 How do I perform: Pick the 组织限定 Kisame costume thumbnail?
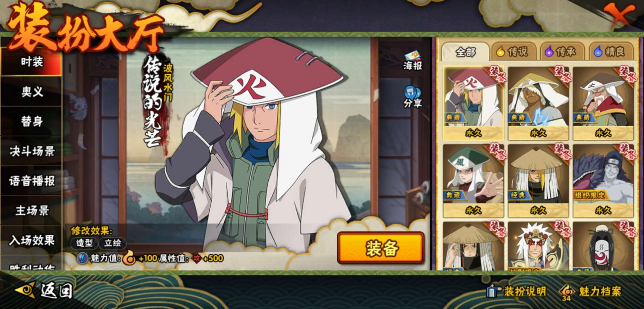pyautogui.click(x=603, y=181)
